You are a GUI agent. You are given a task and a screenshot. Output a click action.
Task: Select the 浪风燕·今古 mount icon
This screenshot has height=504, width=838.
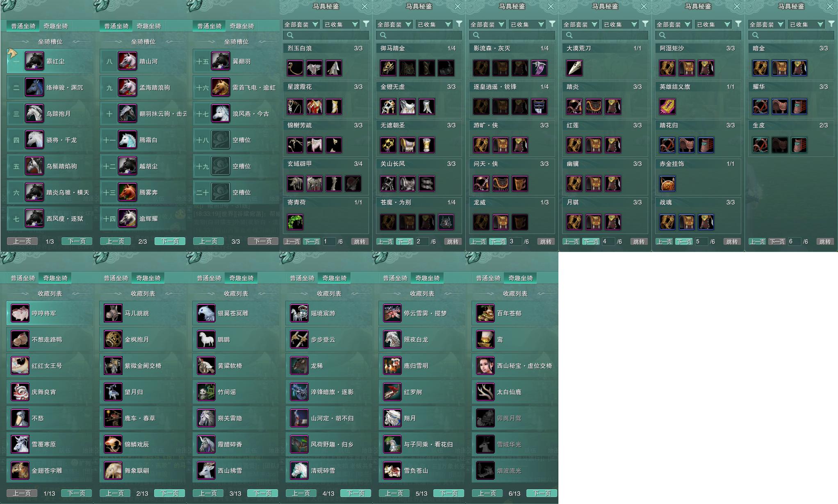(x=221, y=113)
